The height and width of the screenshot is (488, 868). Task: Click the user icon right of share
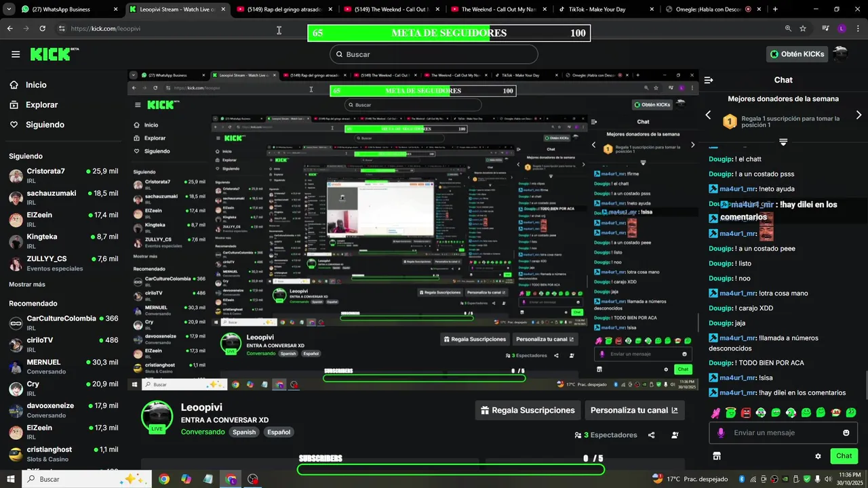[675, 435]
